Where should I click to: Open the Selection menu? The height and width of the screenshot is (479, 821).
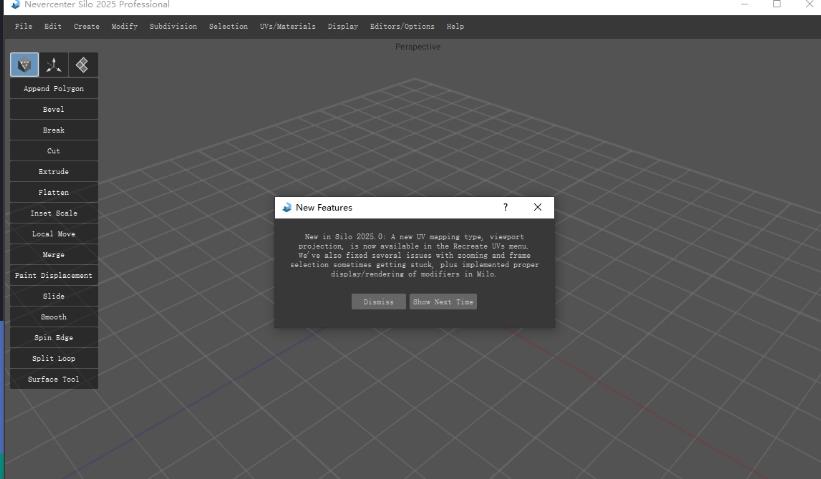(x=228, y=26)
